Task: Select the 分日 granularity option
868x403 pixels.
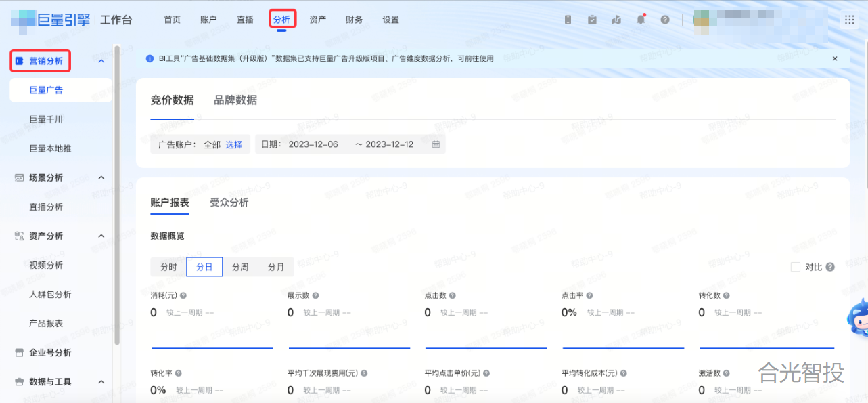Action: (x=204, y=267)
